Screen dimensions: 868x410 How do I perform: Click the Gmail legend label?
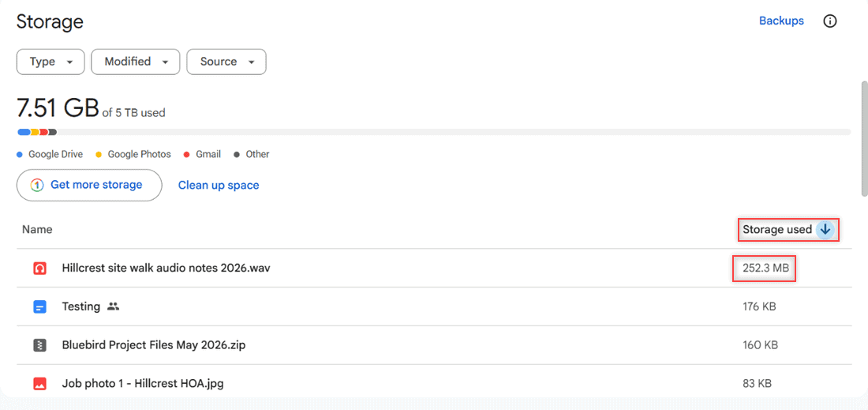pyautogui.click(x=208, y=154)
